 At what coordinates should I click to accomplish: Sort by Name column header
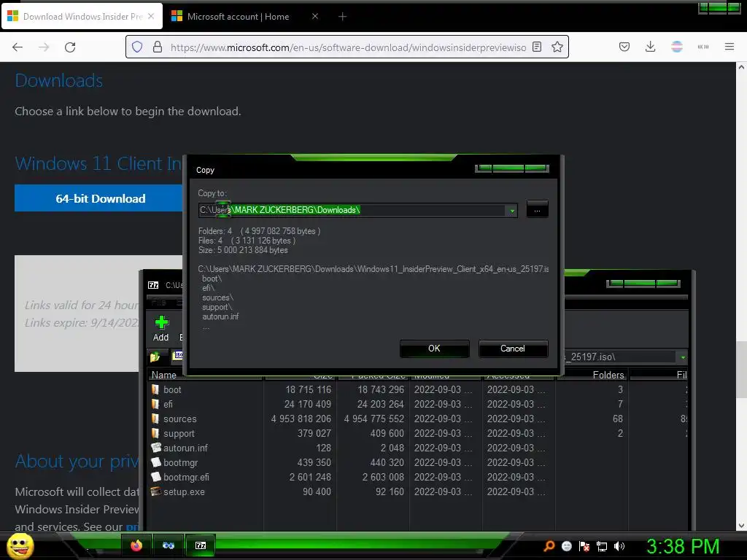click(163, 375)
